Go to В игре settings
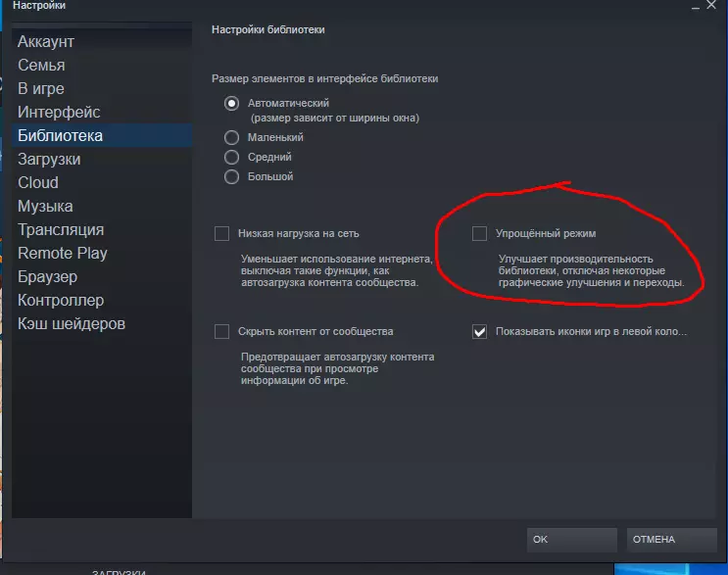 click(x=102, y=88)
